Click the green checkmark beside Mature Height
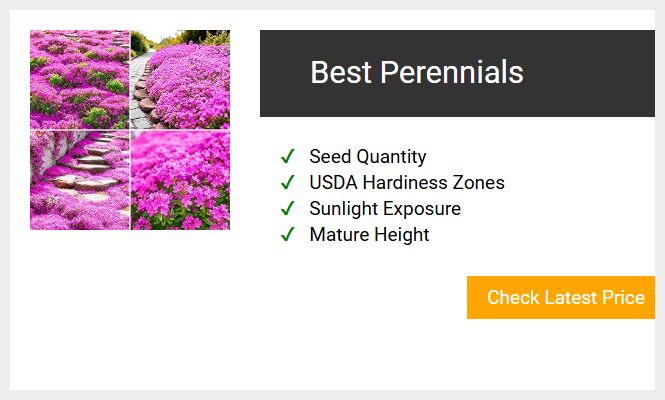Image resolution: width=665 pixels, height=400 pixels. click(288, 235)
